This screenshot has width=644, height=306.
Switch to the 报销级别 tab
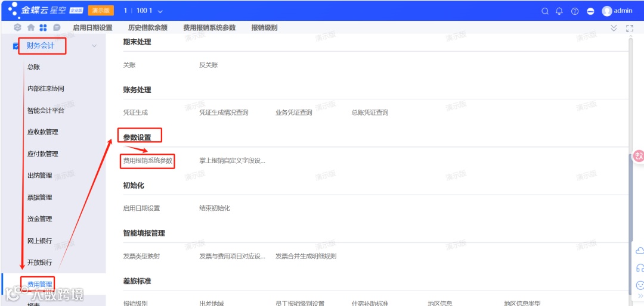[264, 28]
